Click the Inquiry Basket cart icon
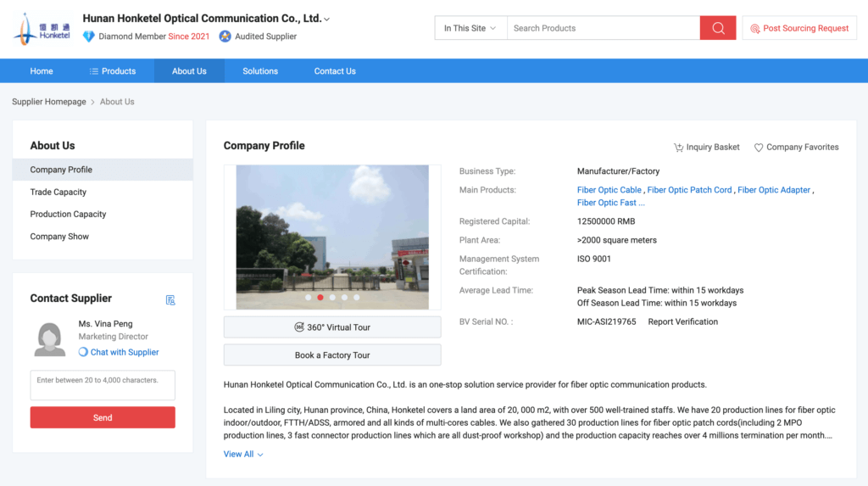This screenshot has height=486, width=868. click(x=678, y=148)
